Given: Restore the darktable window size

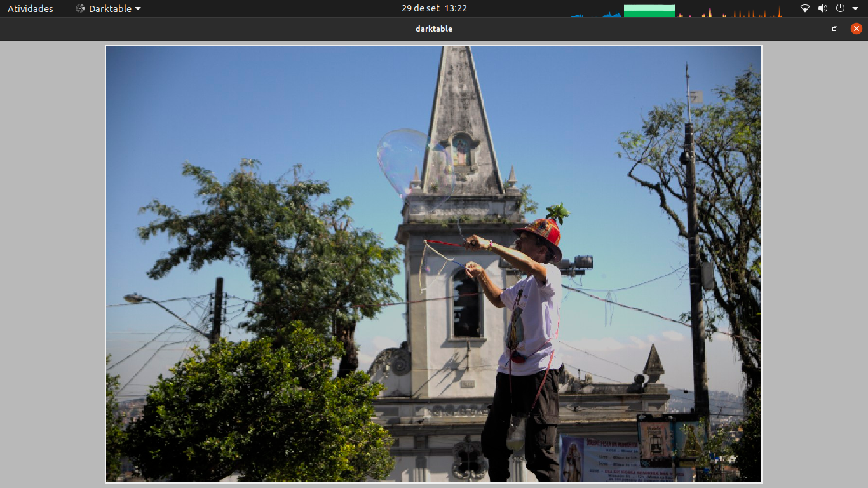Looking at the screenshot, I should click(835, 29).
